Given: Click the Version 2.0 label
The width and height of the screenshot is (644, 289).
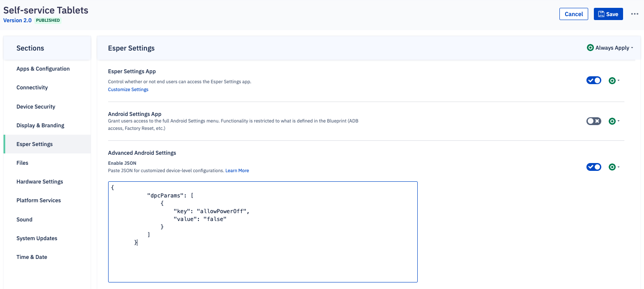Looking at the screenshot, I should click(17, 20).
